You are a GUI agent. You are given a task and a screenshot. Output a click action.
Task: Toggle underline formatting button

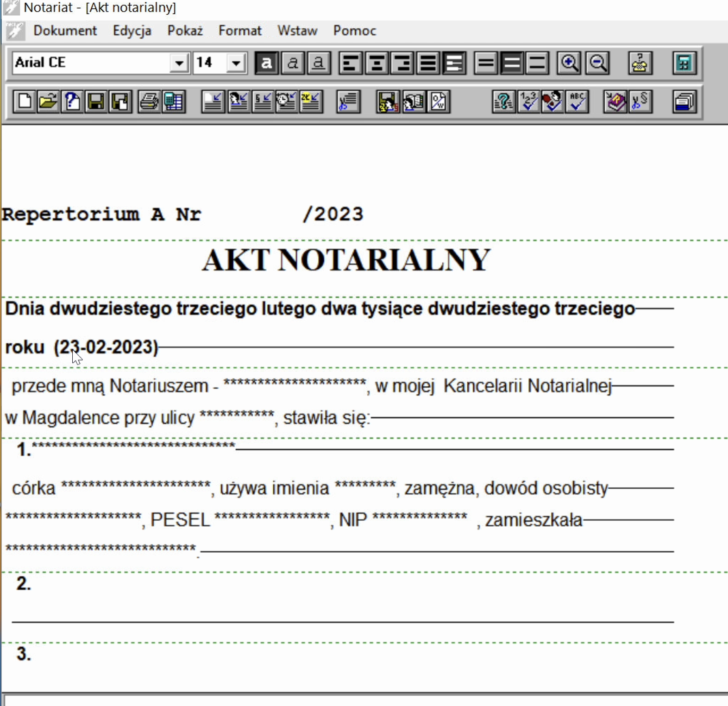319,63
